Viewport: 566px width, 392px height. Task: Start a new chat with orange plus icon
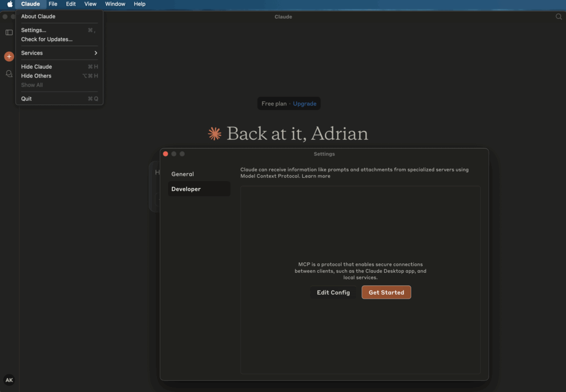tap(9, 56)
